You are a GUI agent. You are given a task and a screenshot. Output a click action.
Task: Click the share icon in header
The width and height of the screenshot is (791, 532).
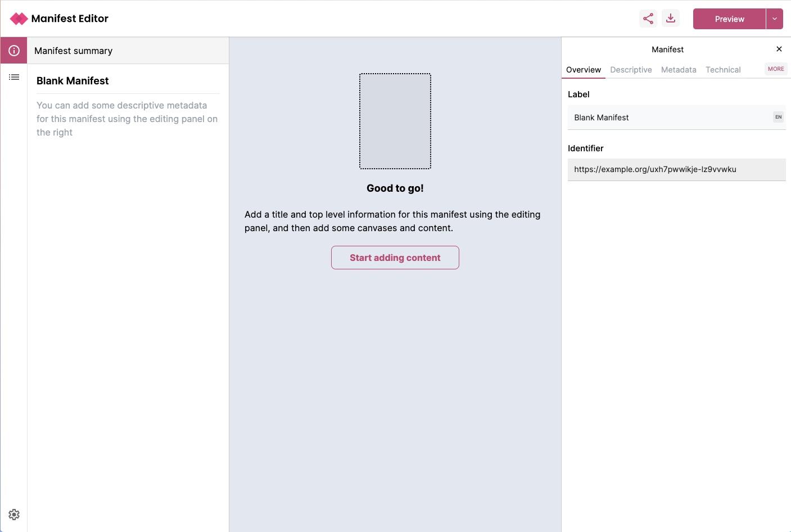[x=648, y=19]
